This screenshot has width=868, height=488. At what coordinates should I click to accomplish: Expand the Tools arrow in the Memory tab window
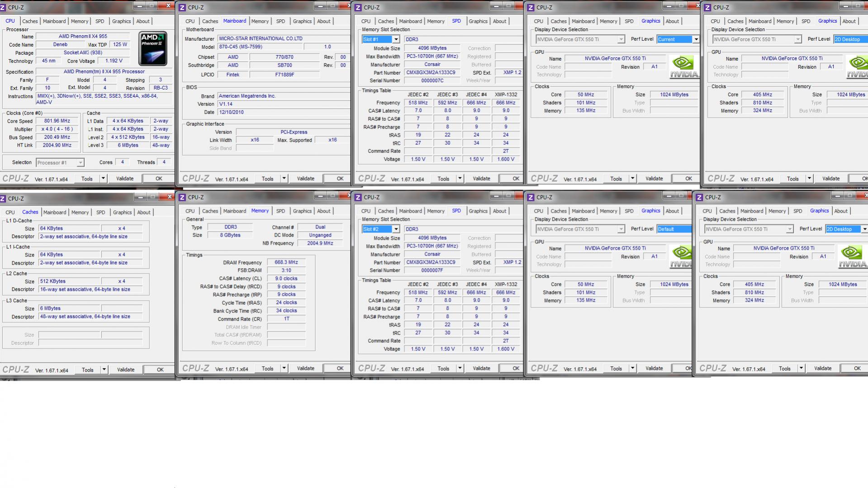(284, 369)
